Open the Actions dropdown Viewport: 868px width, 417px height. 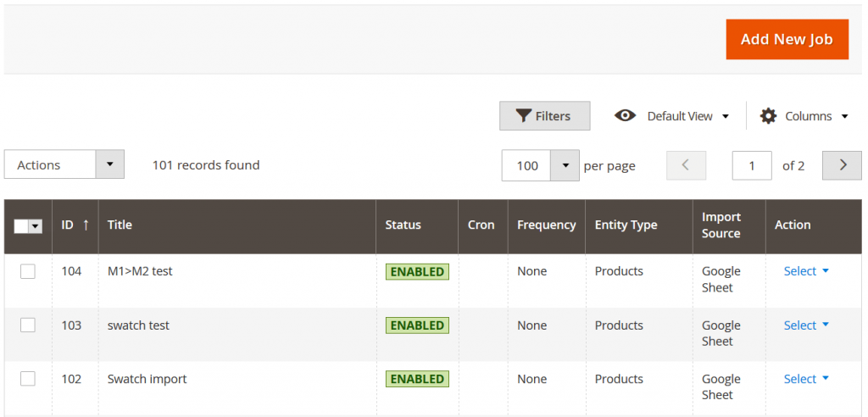(64, 164)
